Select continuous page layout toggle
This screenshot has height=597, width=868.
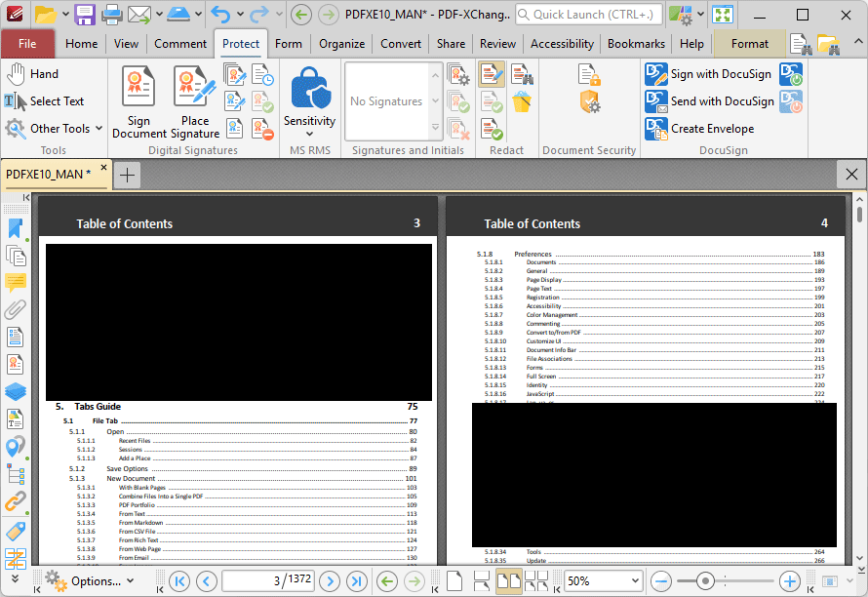(482, 581)
